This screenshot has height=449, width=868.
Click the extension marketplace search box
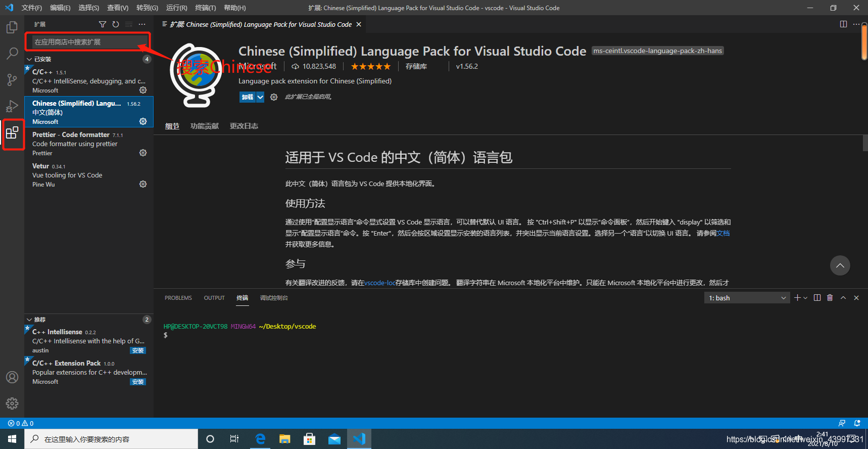88,42
